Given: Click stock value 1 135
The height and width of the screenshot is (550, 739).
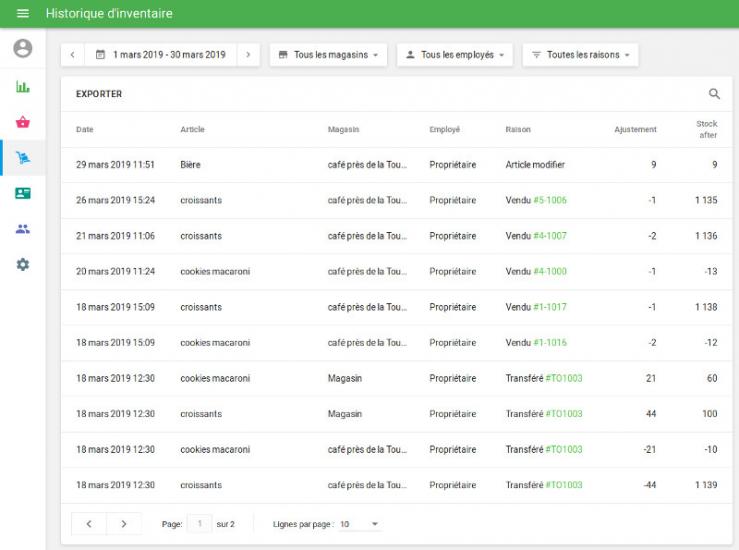Looking at the screenshot, I should point(706,200).
